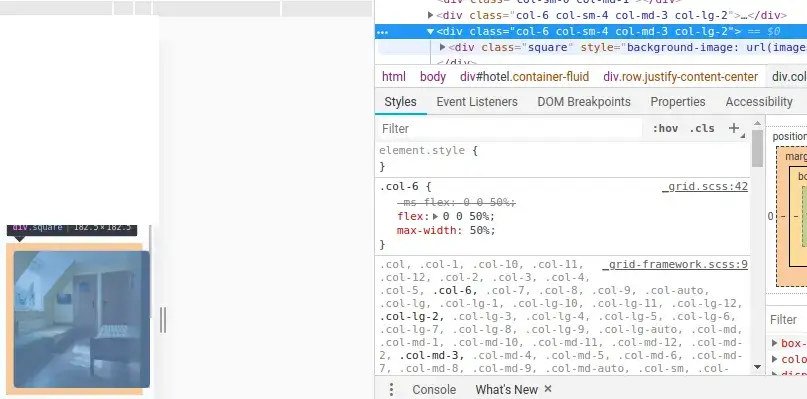Screen dimensions: 807x399
Task: Collapse the selected col-6 div node
Action: coord(430,31)
